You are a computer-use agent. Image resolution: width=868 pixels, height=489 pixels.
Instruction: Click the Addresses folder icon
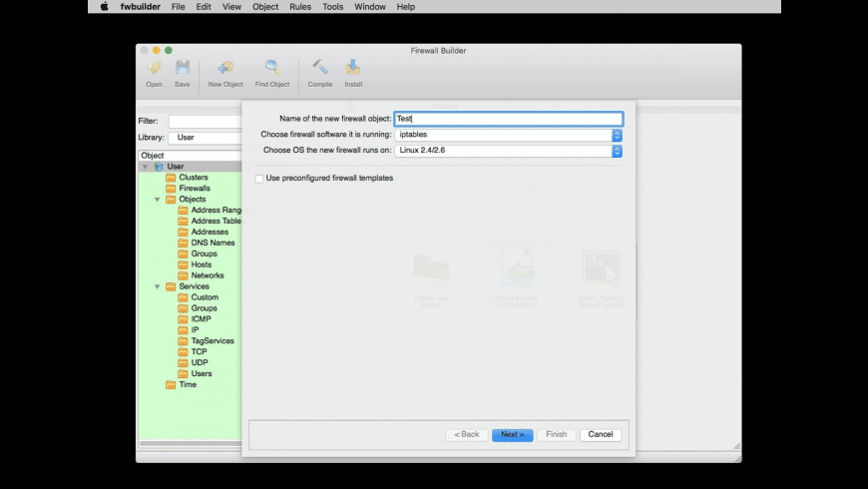183,233
